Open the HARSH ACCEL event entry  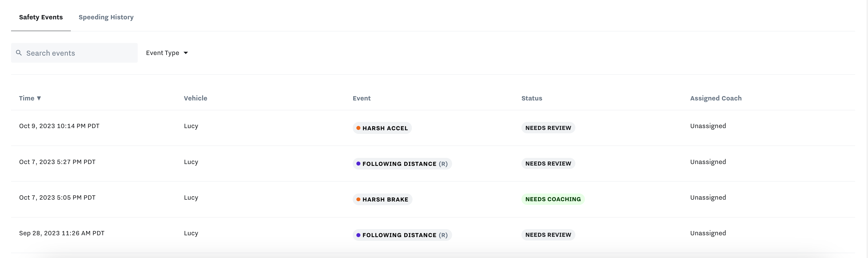pos(382,128)
